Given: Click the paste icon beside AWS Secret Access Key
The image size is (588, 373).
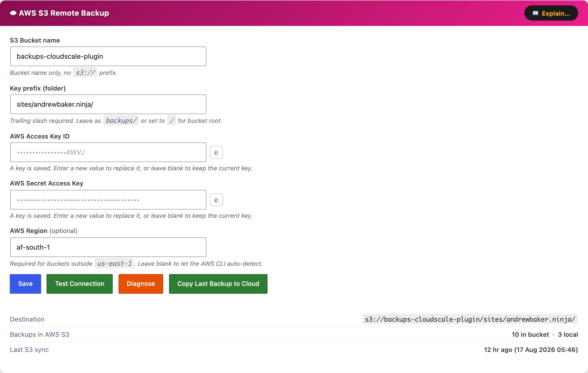Looking at the screenshot, I should click(x=216, y=200).
